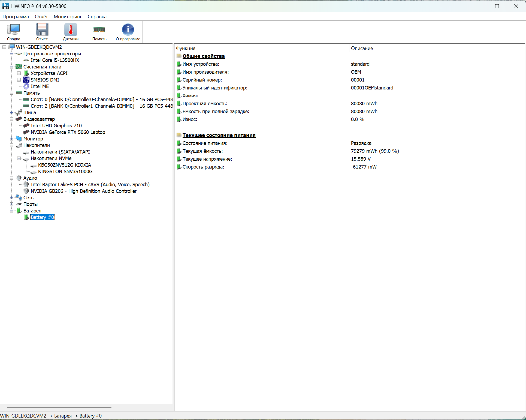Expand the SMBIOS DMI node
Image resolution: width=526 pixels, height=420 pixels.
coord(19,80)
